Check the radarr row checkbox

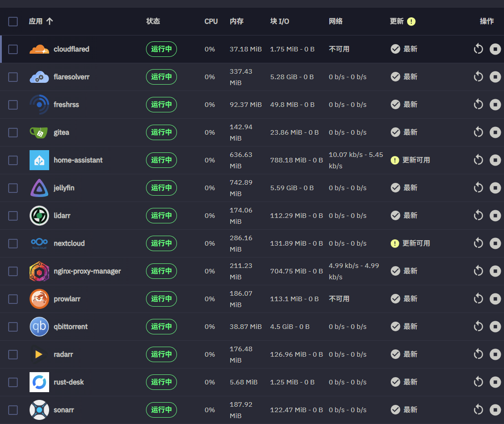click(13, 354)
